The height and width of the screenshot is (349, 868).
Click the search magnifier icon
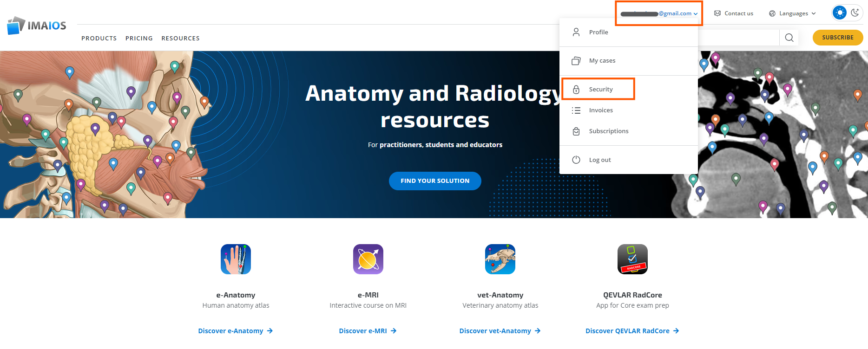[789, 38]
